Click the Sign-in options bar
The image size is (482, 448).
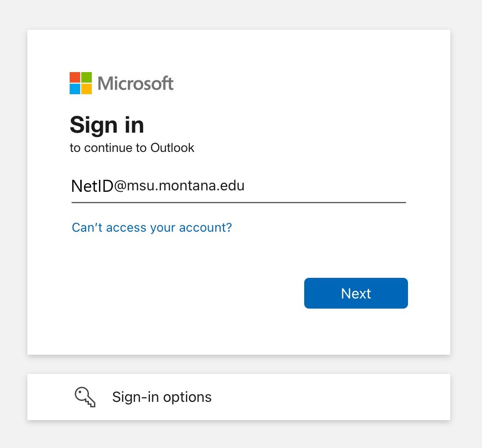[239, 397]
